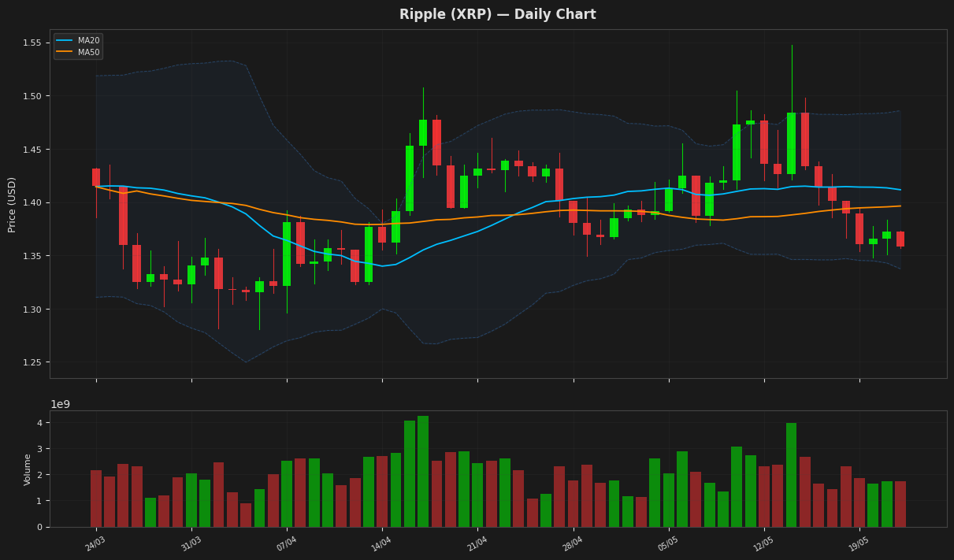Click the chart title Ripple (XRP) — Daily Chart
The height and width of the screenshot is (560, 954).
[497, 14]
